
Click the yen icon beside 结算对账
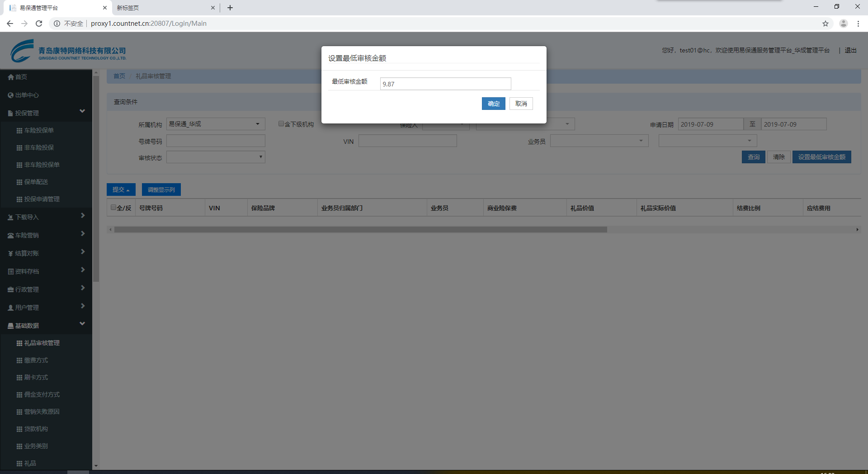click(x=11, y=254)
